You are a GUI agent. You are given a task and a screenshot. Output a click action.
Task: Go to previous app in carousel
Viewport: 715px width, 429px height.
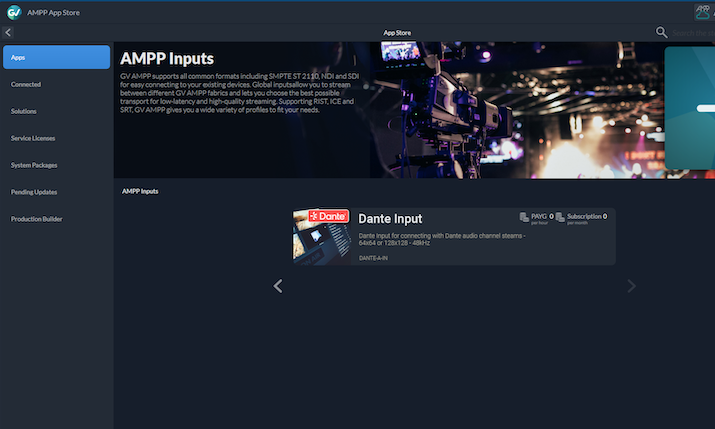(278, 287)
